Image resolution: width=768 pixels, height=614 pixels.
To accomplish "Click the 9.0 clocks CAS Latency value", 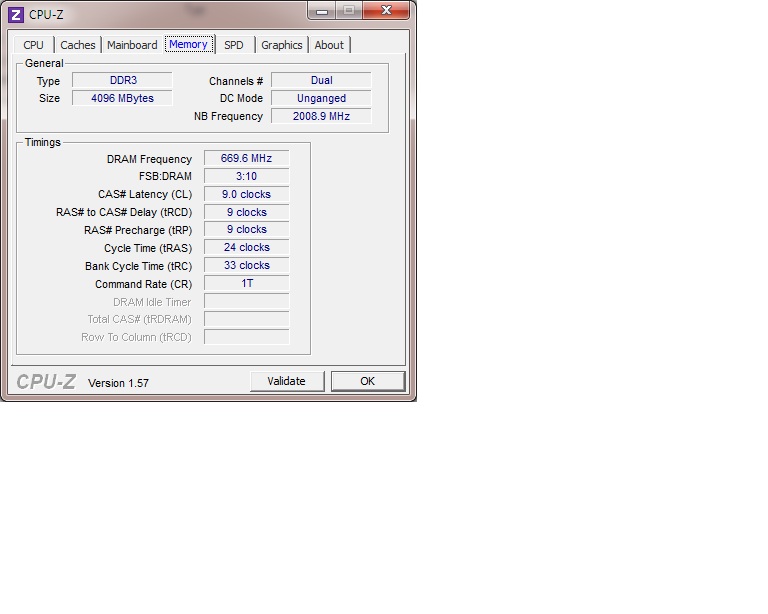I will 246,194.
